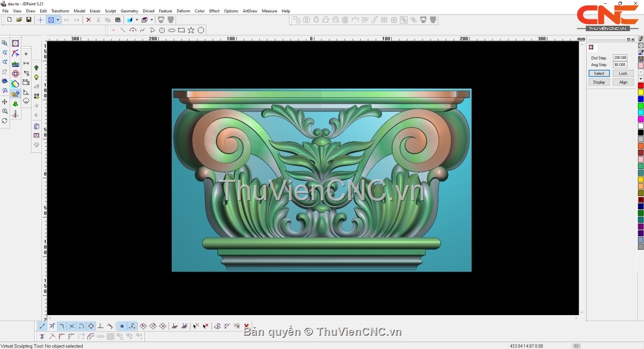Click the green cone model icon
644x349 pixels.
tap(16, 104)
